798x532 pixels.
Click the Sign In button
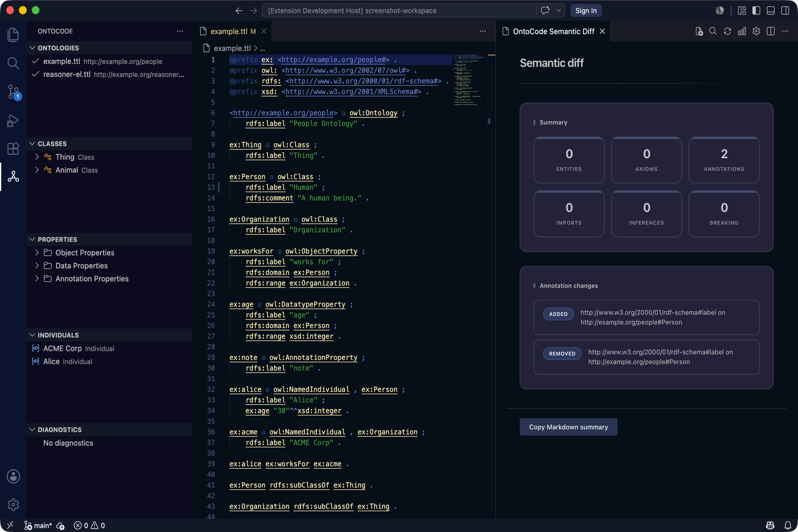586,10
